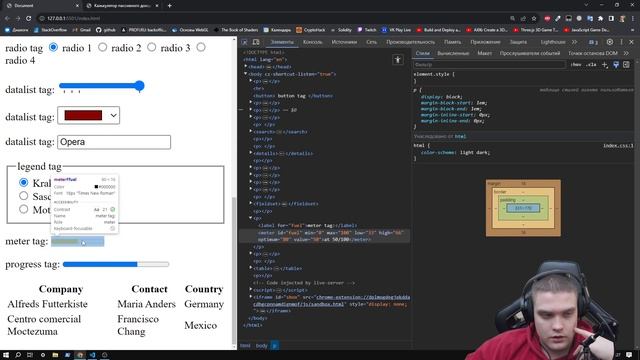Click the DevTools issues counter badge
640x360 pixels.
593,42
